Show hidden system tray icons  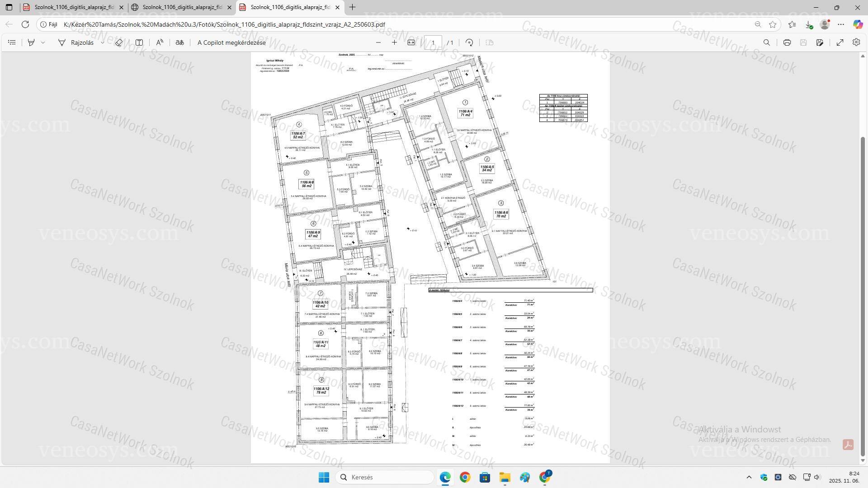click(x=749, y=477)
